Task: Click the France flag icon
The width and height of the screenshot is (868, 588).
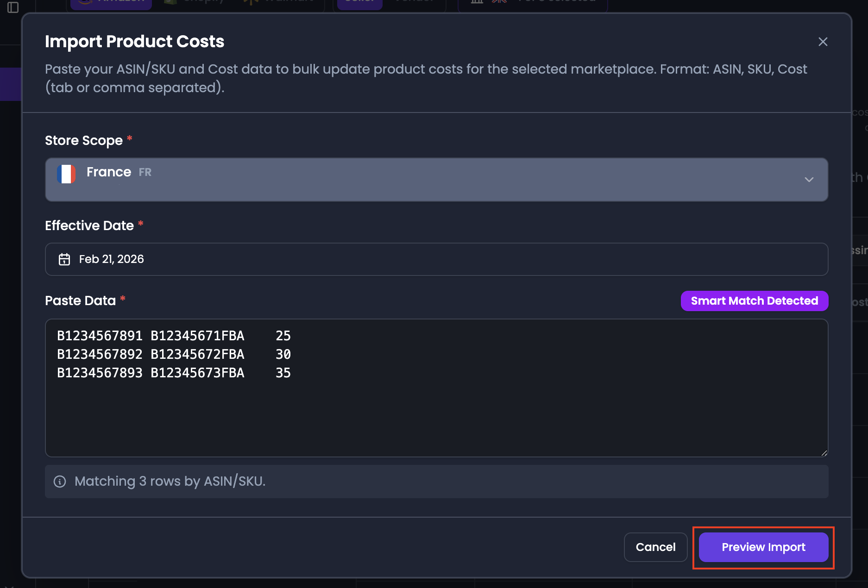Action: click(x=66, y=174)
